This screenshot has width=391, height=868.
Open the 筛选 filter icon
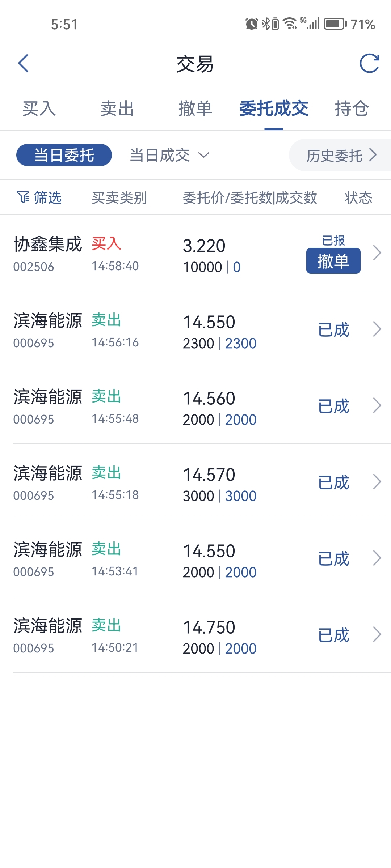23,197
